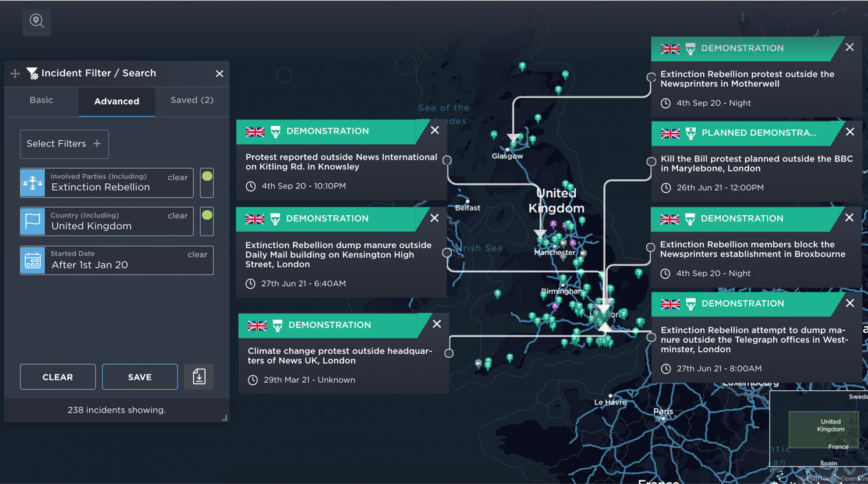Viewport: 868px width, 484px height.
Task: Click connector node of Knowsley protest card
Action: coord(447,160)
